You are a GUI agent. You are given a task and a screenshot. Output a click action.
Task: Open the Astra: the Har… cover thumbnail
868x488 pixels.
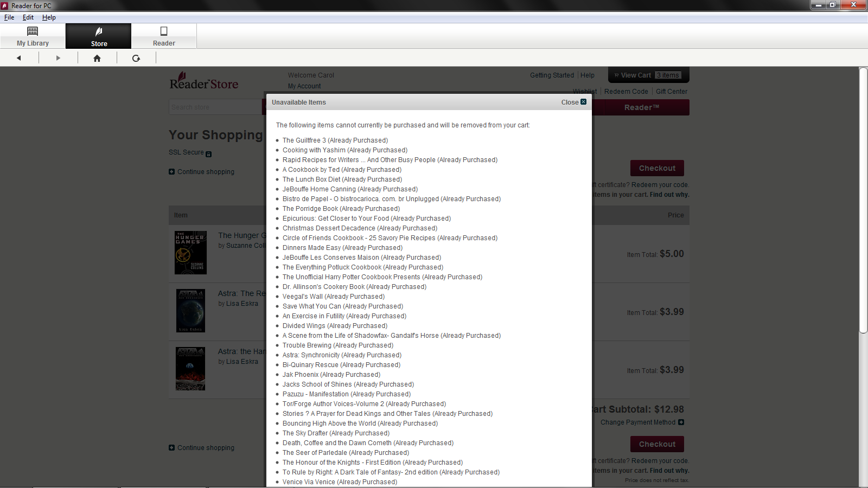[x=190, y=369]
